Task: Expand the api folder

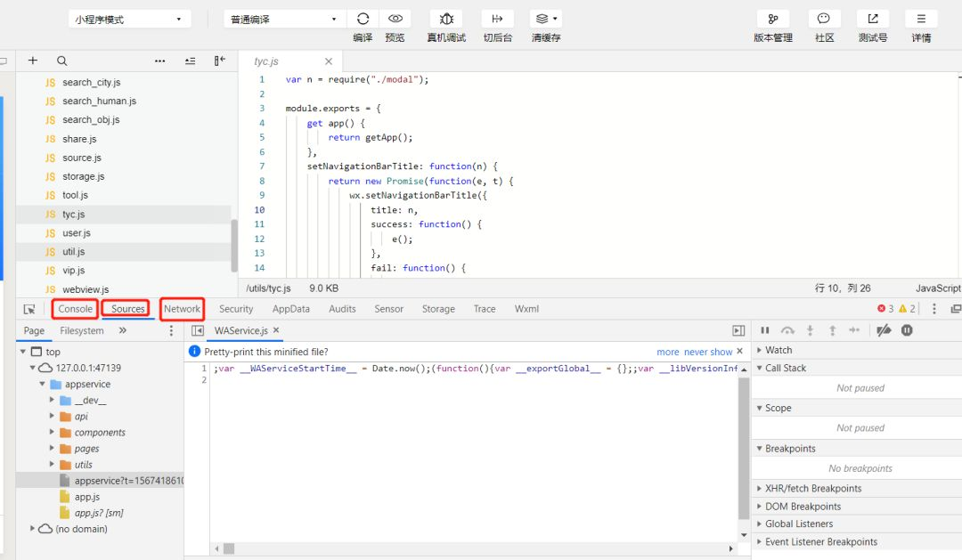Action: 53,416
